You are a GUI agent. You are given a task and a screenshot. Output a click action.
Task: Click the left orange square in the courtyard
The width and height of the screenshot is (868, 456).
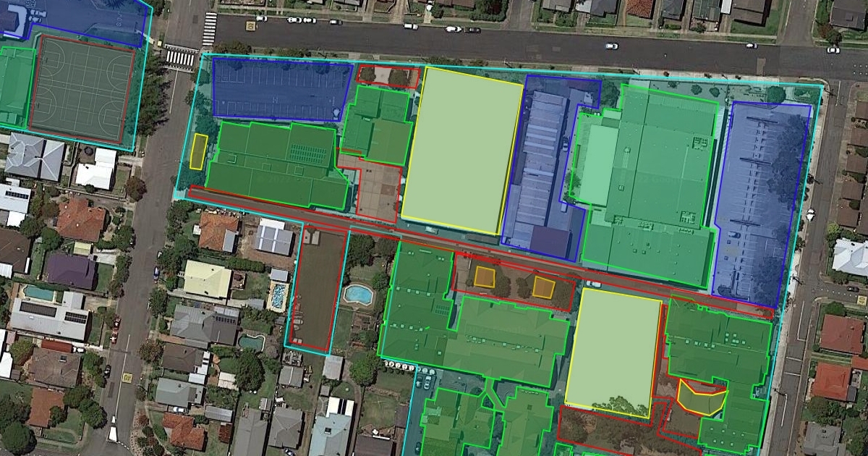484,278
